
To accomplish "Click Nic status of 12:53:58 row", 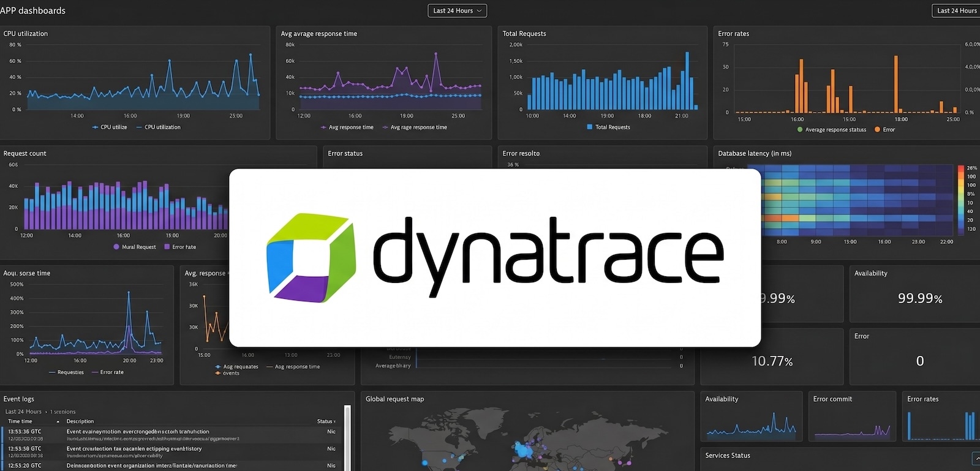I will pos(331,449).
